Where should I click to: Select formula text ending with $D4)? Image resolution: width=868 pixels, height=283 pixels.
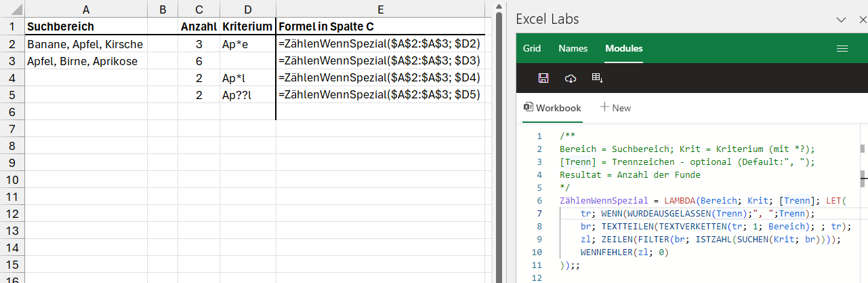point(379,78)
